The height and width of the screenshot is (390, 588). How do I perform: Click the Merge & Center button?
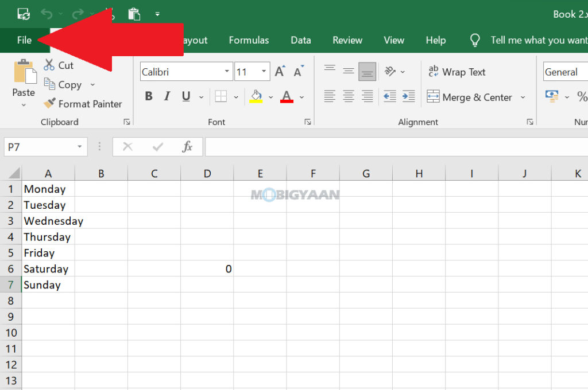471,97
